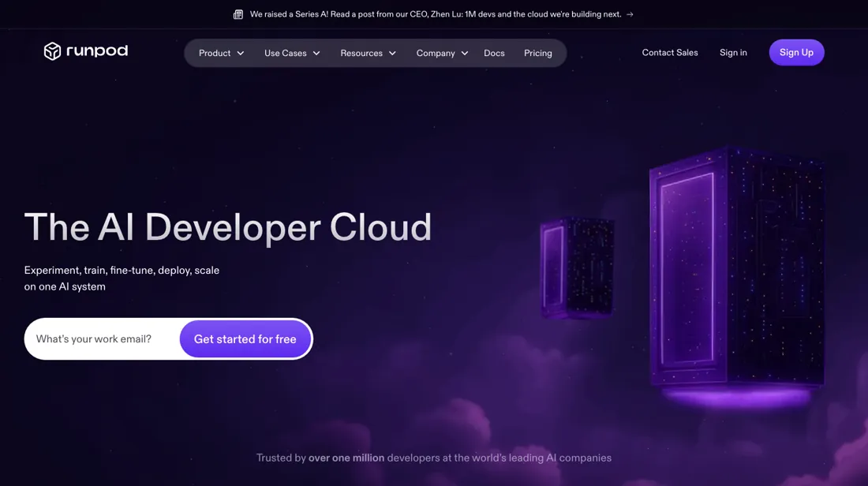Click Sign in link
Viewport: 868px width, 486px height.
point(733,53)
